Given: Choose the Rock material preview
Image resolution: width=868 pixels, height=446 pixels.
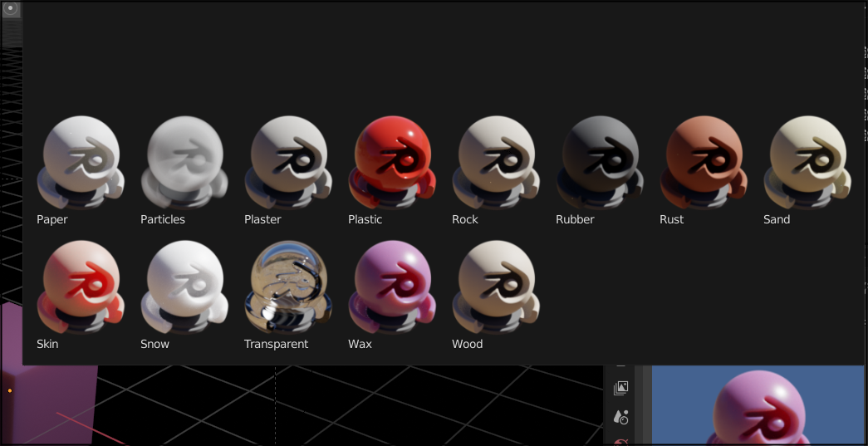Looking at the screenshot, I should click(x=496, y=163).
